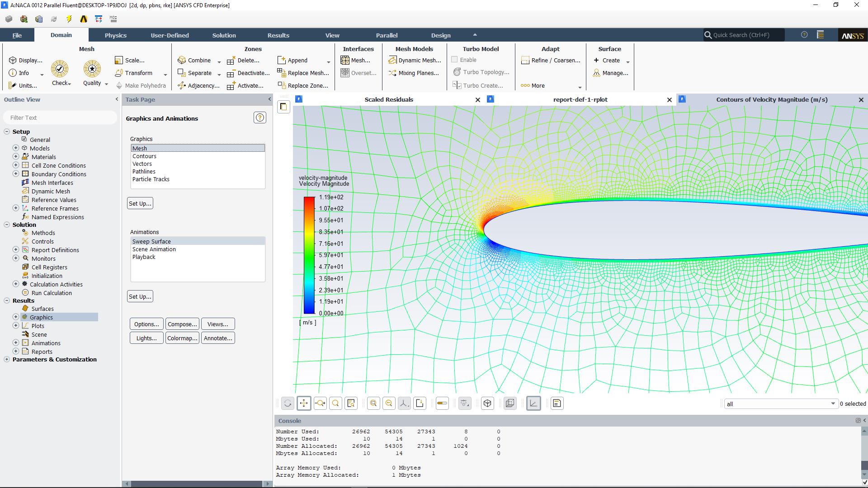Click the save picture icon in viewport toolbar
This screenshot has width=868, height=488.
(420, 404)
